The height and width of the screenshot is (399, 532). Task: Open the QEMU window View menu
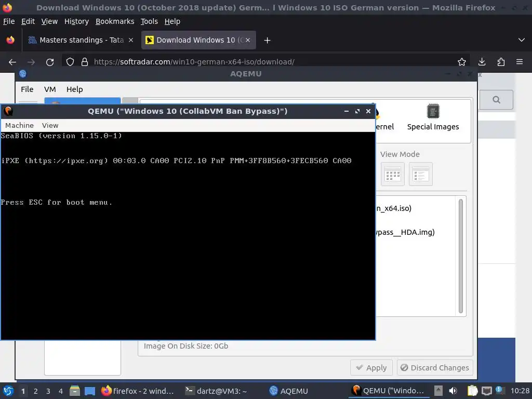coord(50,126)
